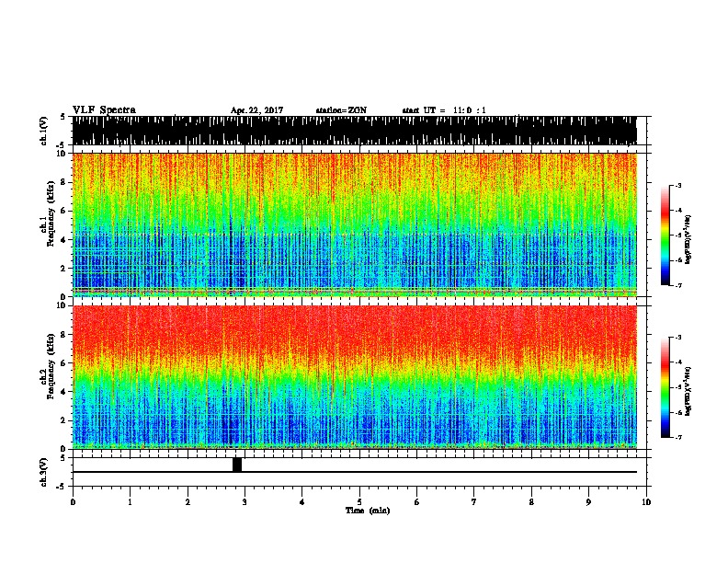This screenshot has height=563, width=728.
Task: Click the time axis tick label '0'
Action: coord(73,502)
